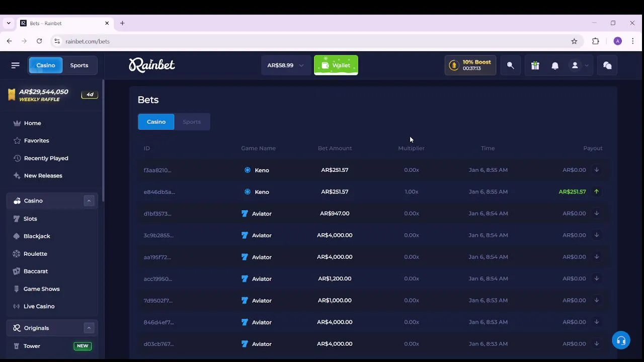Click the Aviator icon in 3c9b2855 row
Image resolution: width=644 pixels, height=362 pixels.
point(245,235)
